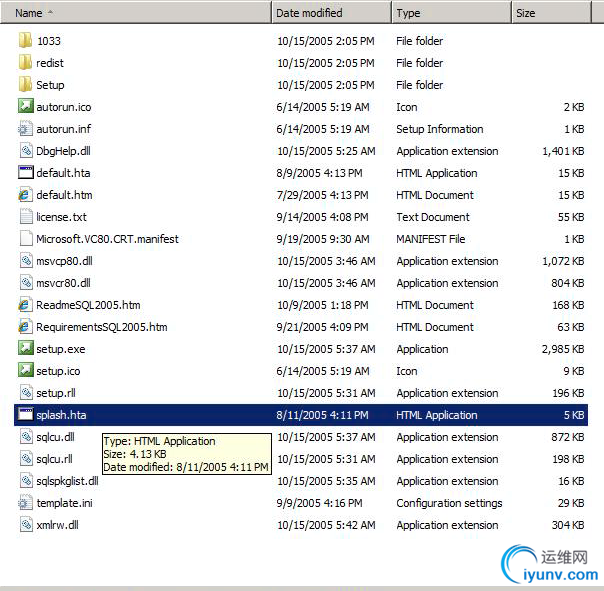Select the autorun.ico file icon
604x591 pixels.
(x=25, y=106)
